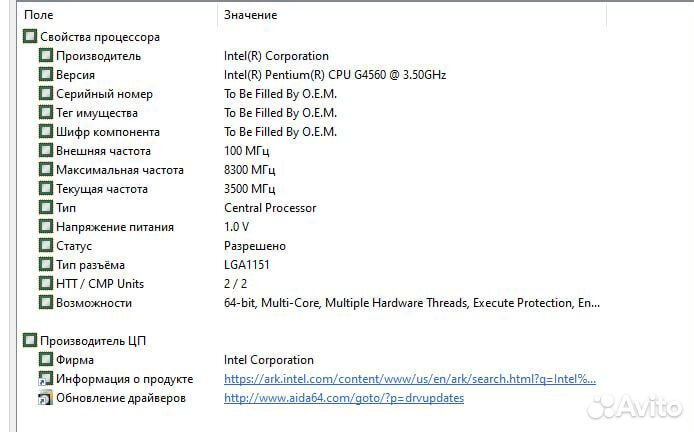Click the '2 / 2' value
Viewport: 694px width, 432px height.
click(235, 284)
